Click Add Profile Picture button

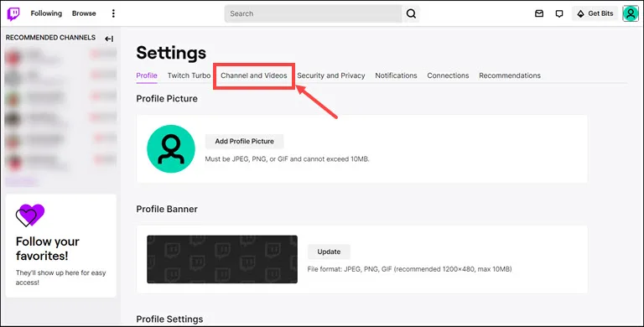click(244, 142)
